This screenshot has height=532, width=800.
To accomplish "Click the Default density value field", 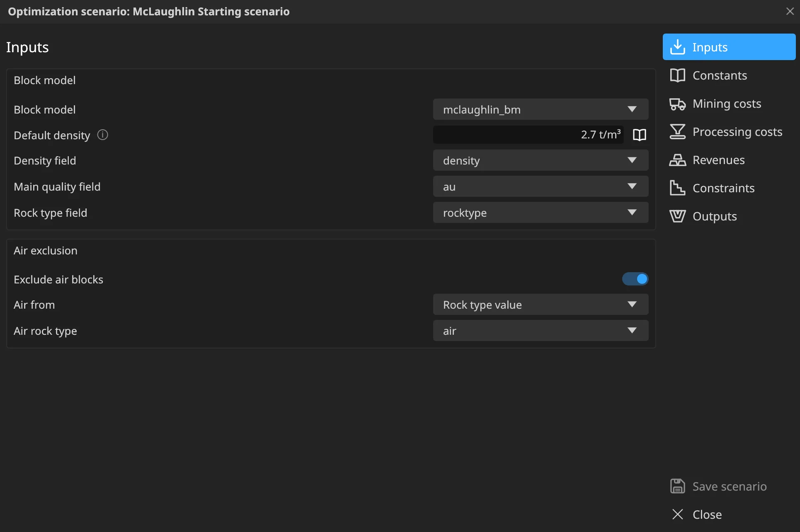I will (528, 135).
